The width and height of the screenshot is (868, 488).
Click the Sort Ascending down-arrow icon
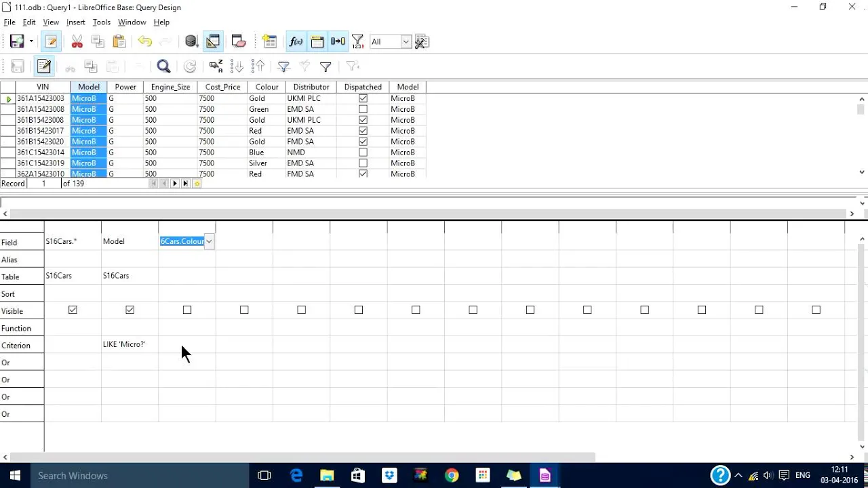pyautogui.click(x=237, y=66)
